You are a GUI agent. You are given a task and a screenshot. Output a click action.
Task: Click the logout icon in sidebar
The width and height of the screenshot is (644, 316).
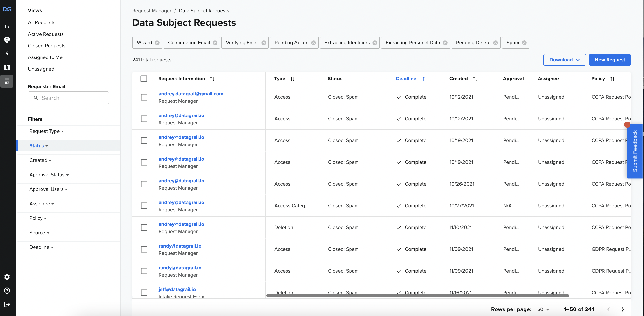7,304
